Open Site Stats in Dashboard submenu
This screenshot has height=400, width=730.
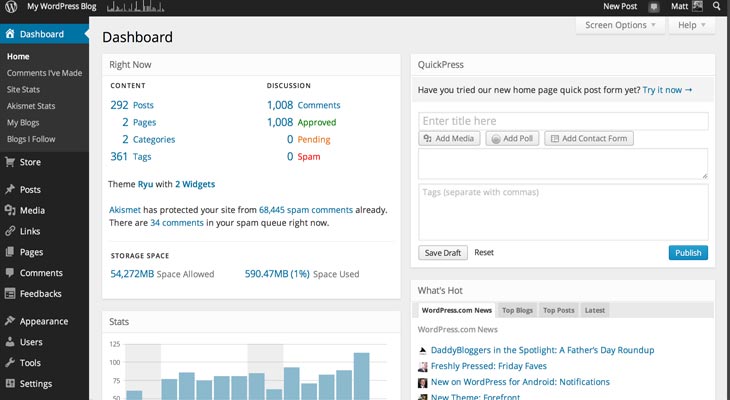click(26, 89)
